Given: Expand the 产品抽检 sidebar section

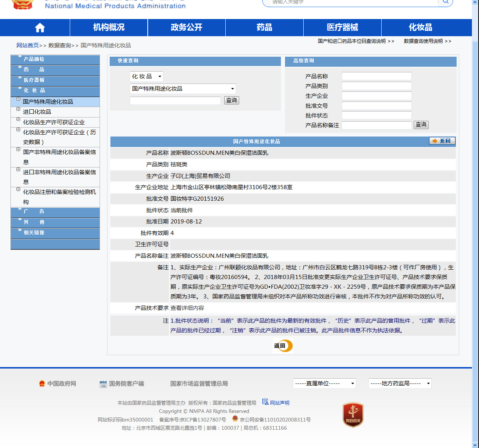Looking at the screenshot, I should pos(55,59).
